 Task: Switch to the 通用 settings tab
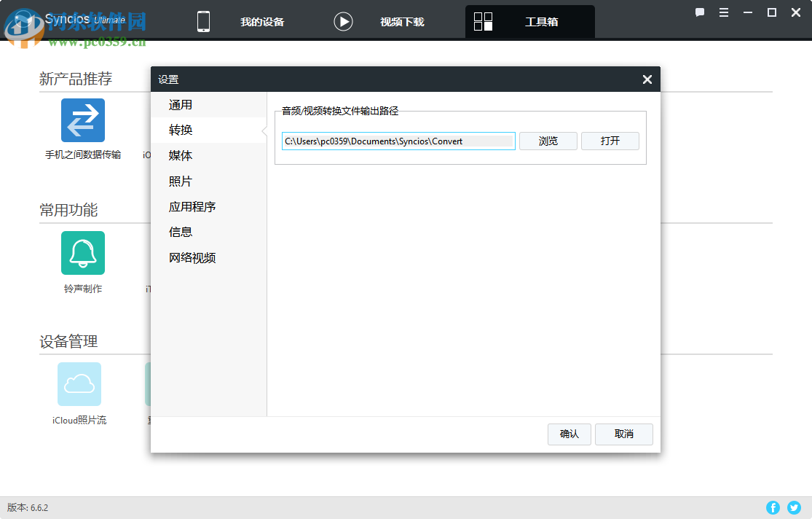tap(179, 104)
